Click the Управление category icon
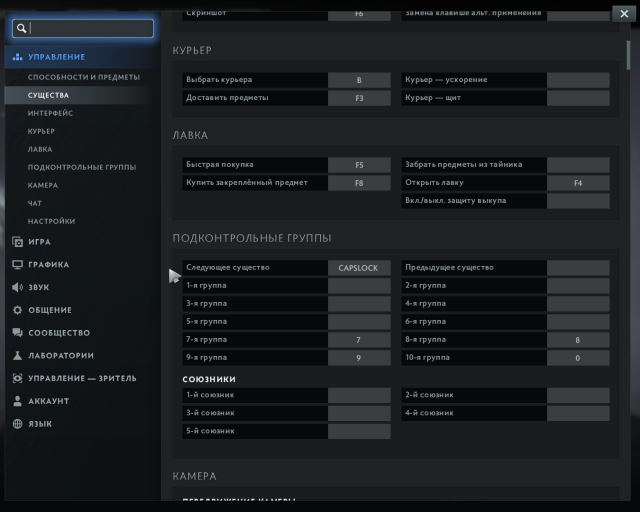This screenshot has height=512, width=640. click(17, 57)
